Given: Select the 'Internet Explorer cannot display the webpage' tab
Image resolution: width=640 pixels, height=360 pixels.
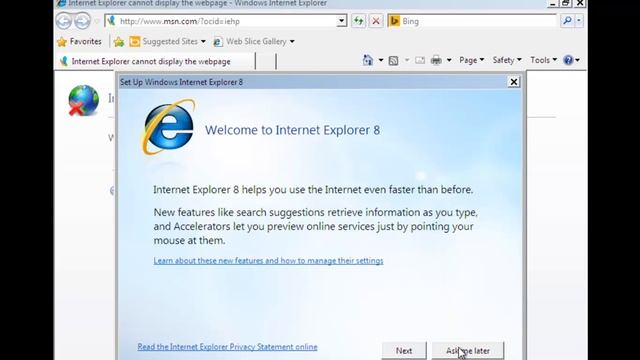Looking at the screenshot, I should 155,61.
